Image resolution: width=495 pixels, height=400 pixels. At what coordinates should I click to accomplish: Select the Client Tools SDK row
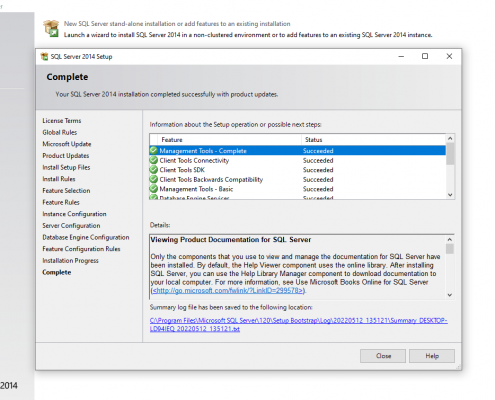click(298, 170)
